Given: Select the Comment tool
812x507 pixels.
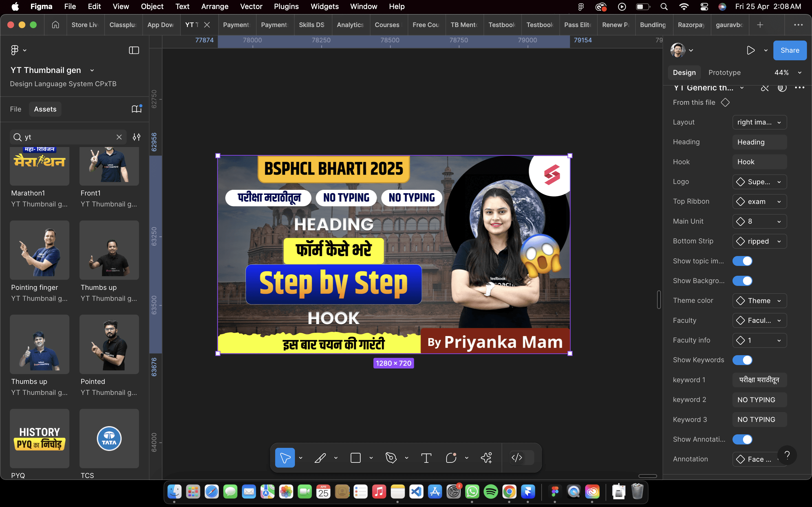Looking at the screenshot, I should click(451, 458).
